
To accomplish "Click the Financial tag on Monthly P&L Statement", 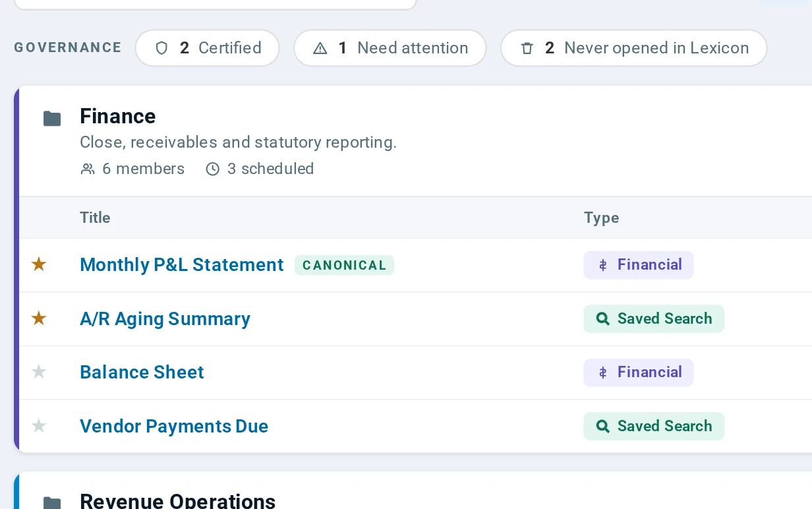I will (x=638, y=265).
